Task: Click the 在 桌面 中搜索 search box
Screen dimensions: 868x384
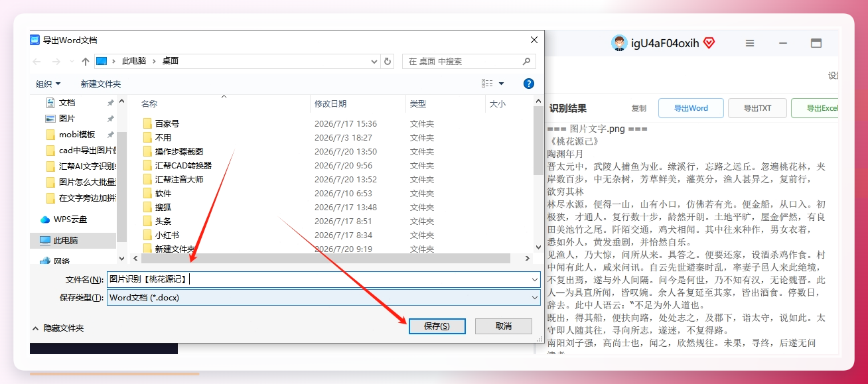Action: 469,61
